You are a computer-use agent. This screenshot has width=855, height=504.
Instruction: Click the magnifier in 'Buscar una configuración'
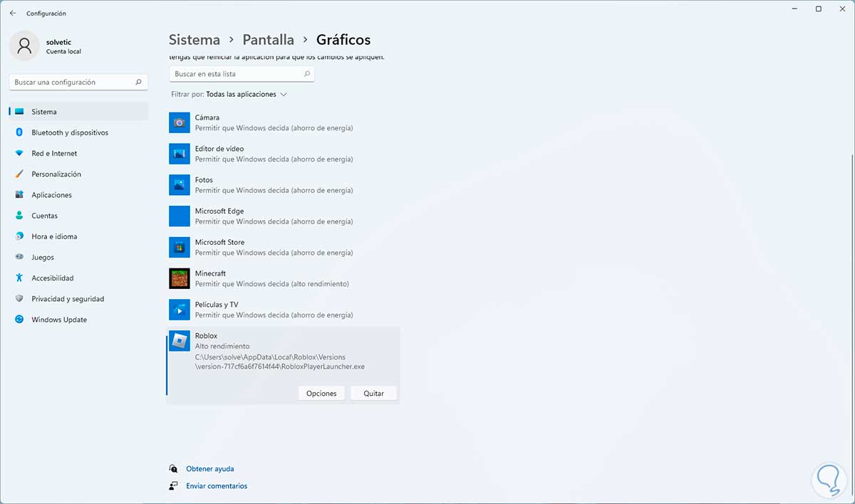click(x=138, y=83)
